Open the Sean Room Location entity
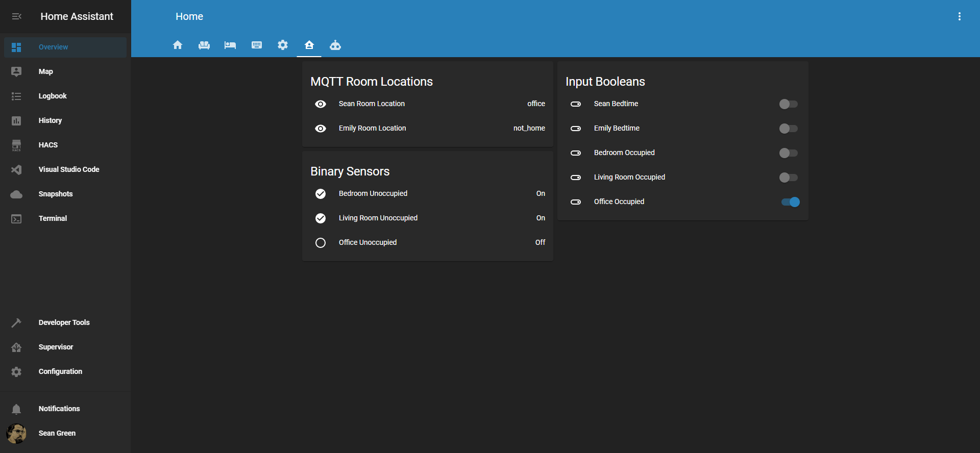Image resolution: width=980 pixels, height=453 pixels. point(428,104)
